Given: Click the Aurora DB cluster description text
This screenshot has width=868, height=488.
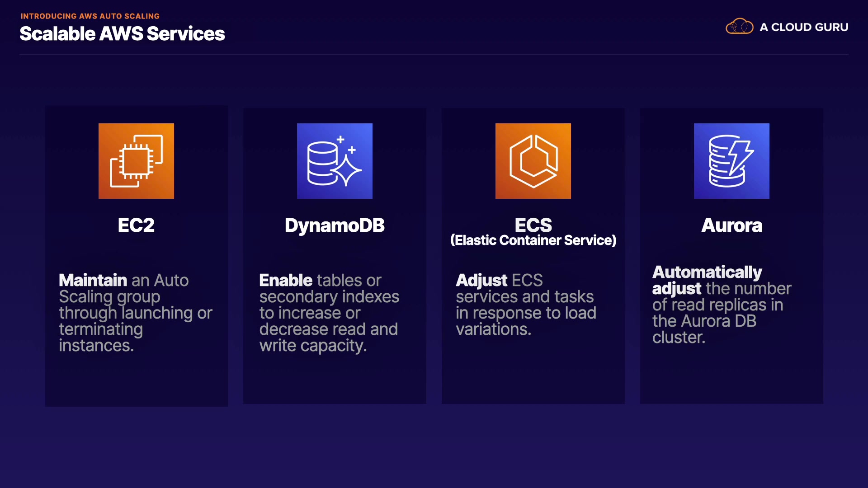Looking at the screenshot, I should pos(704,321).
